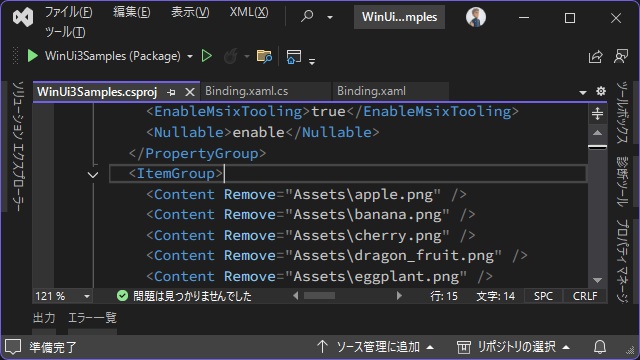The width and height of the screenshot is (640, 360).
Task: Click the search magnifier icon
Action: 307,16
